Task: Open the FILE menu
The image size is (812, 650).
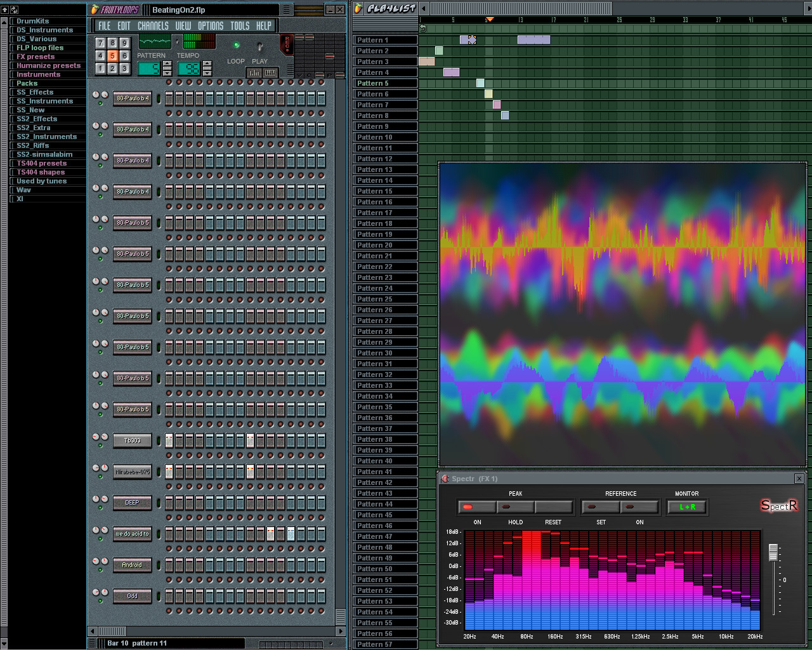Action: [104, 25]
